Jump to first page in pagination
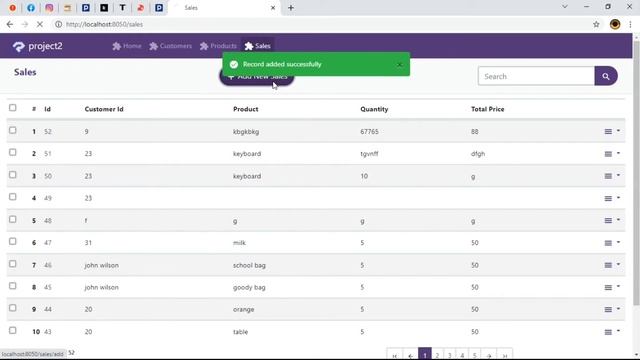The image size is (640, 360). [395, 355]
